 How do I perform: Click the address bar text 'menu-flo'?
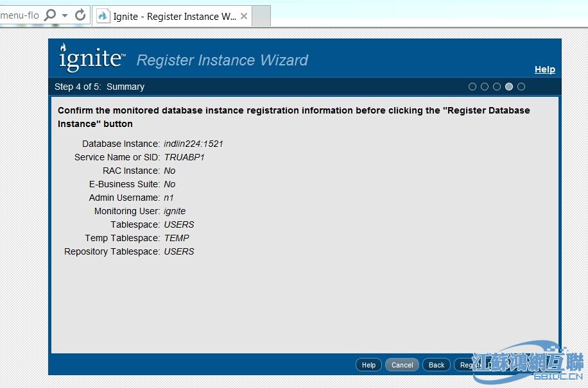pyautogui.click(x=19, y=15)
